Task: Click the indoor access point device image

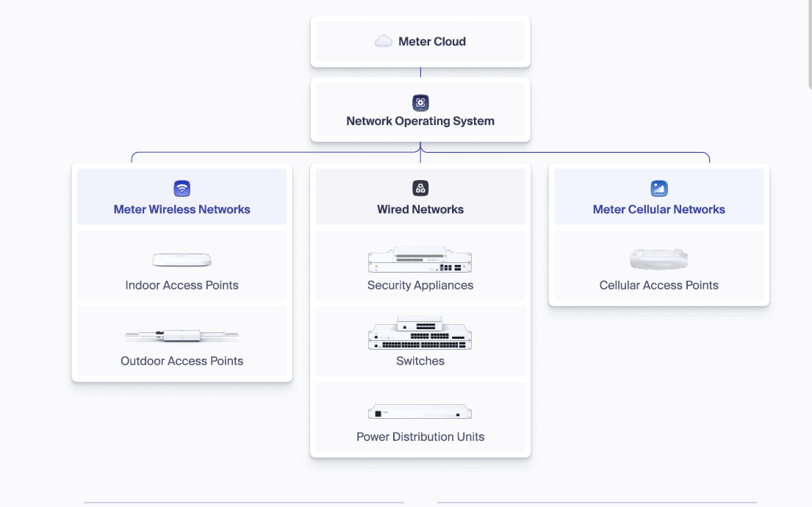Action: click(182, 259)
